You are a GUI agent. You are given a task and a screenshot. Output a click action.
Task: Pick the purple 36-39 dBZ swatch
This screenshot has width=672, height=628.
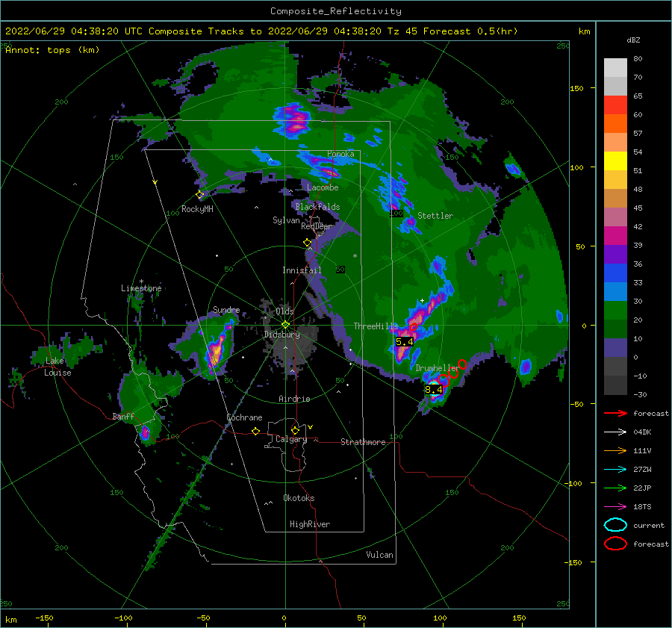pyautogui.click(x=615, y=254)
